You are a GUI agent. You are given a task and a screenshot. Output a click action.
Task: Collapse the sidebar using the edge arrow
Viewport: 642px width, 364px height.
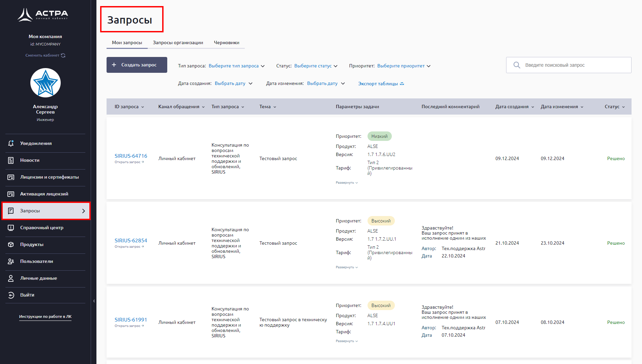click(94, 301)
